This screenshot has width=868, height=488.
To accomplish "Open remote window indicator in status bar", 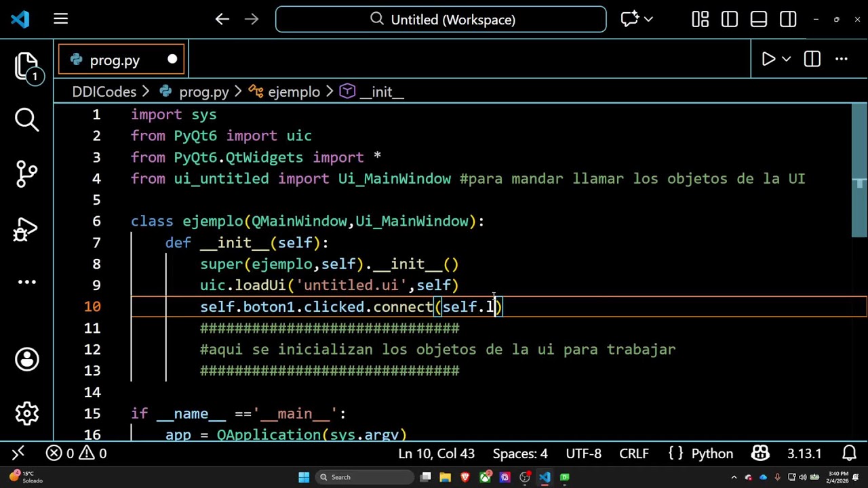I will pos(18,453).
